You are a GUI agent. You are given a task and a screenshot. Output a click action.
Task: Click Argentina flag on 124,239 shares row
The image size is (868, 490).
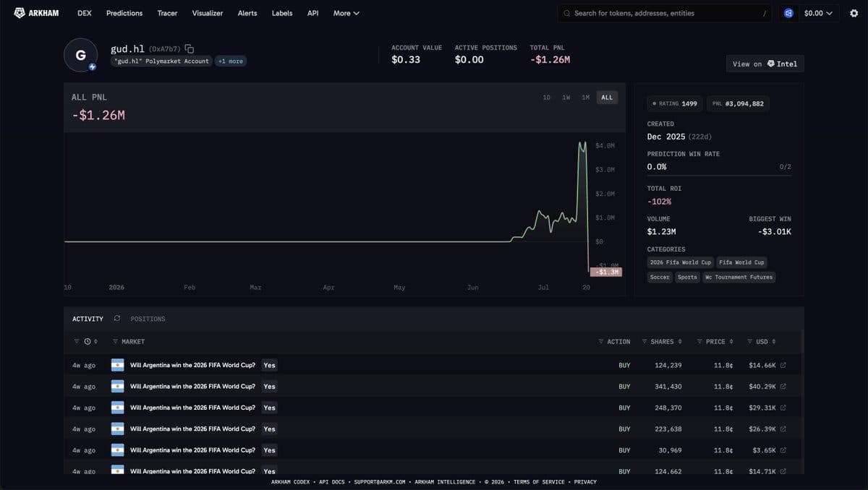click(117, 365)
